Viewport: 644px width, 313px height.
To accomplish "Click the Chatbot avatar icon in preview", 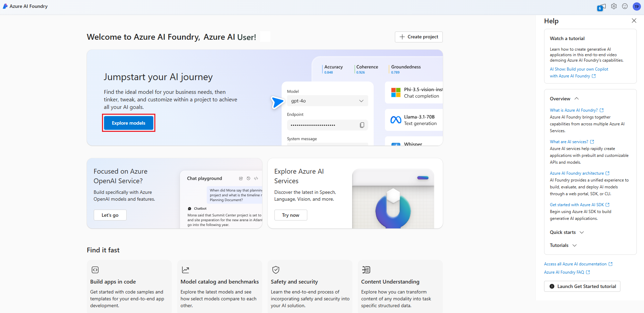I will pos(190,209).
